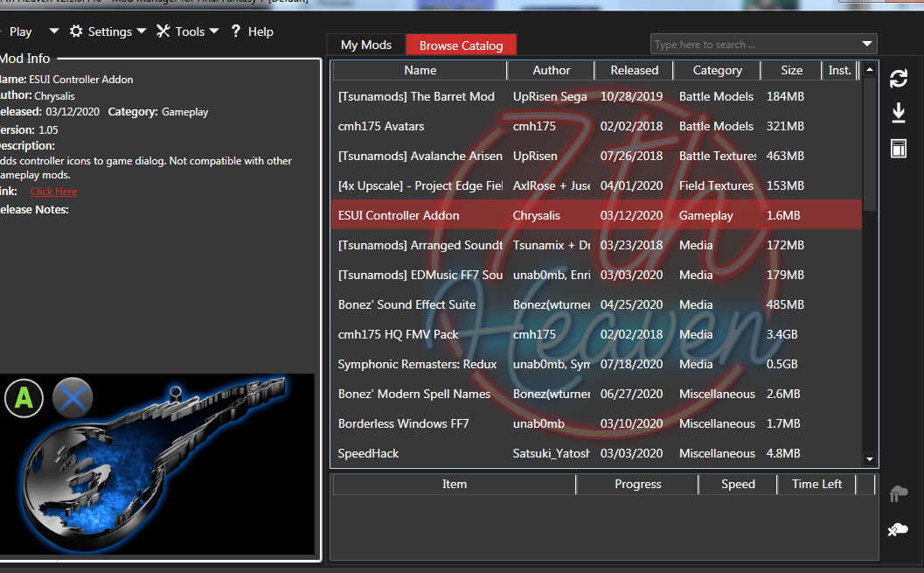Open the mod preview panel icon
The image size is (924, 573).
pyautogui.click(x=898, y=149)
